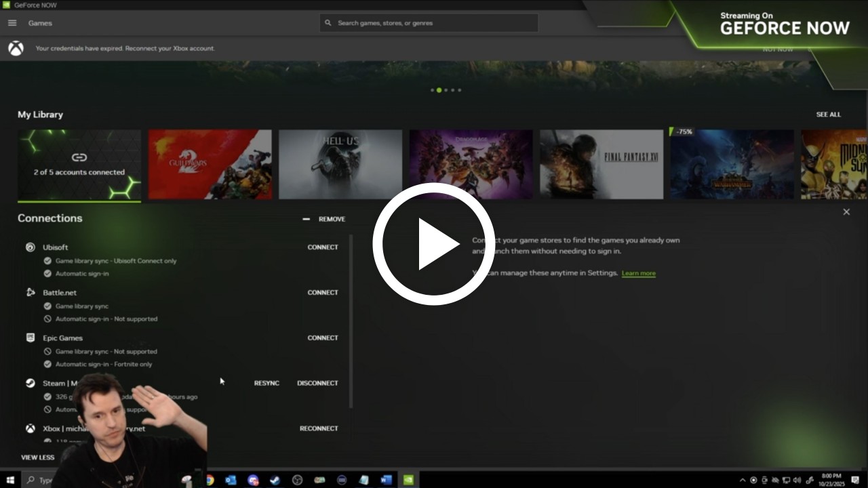
Task: Collapse connections list with View Less
Action: [37, 457]
